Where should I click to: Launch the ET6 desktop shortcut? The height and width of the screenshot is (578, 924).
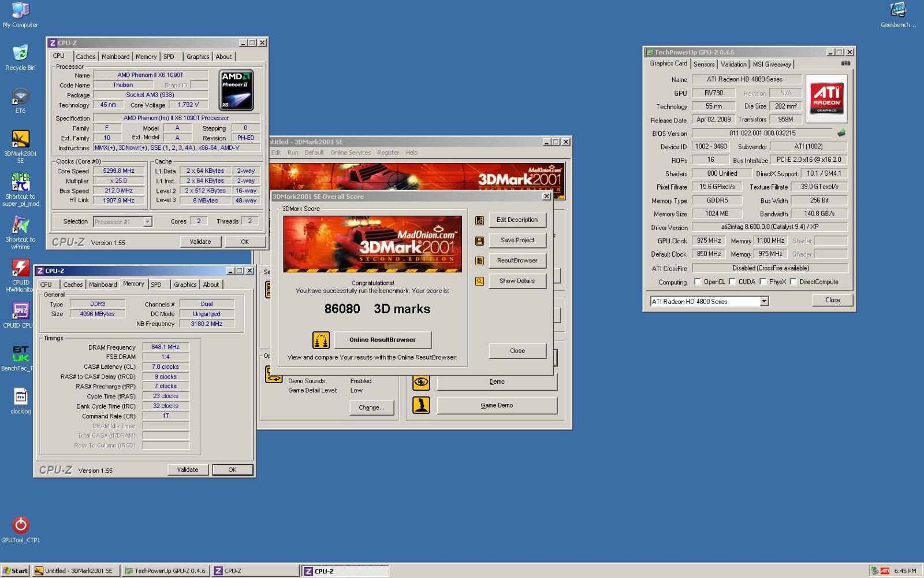click(20, 101)
